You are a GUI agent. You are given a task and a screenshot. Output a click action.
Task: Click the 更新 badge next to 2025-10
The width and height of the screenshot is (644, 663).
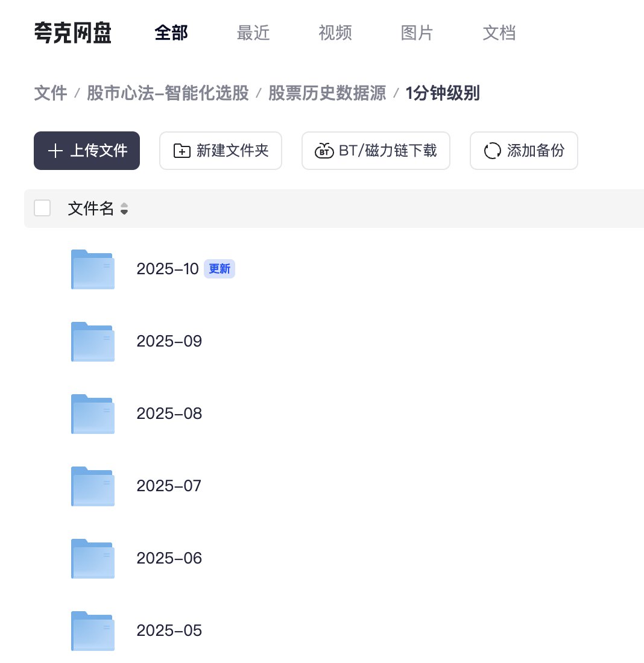point(219,269)
